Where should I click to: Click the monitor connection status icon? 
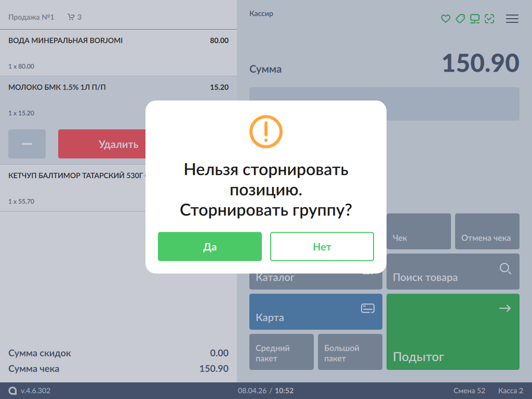tap(474, 19)
